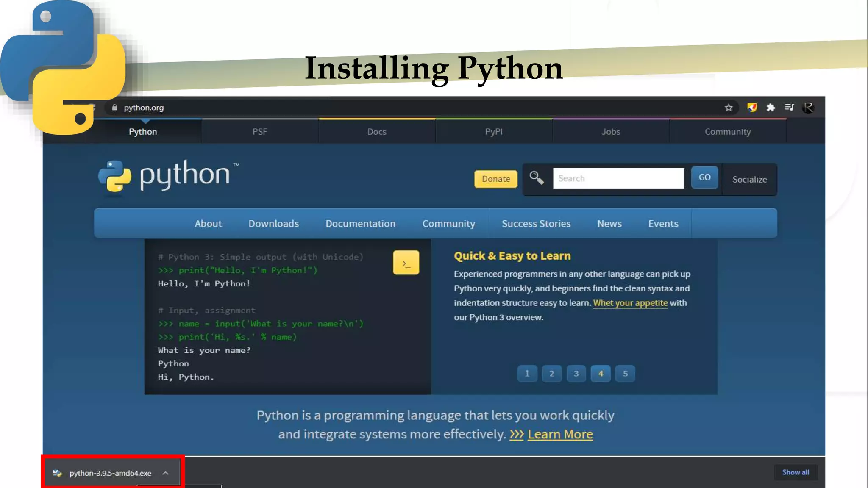Follow the Learn More link
The image size is (868, 488).
[560, 434]
